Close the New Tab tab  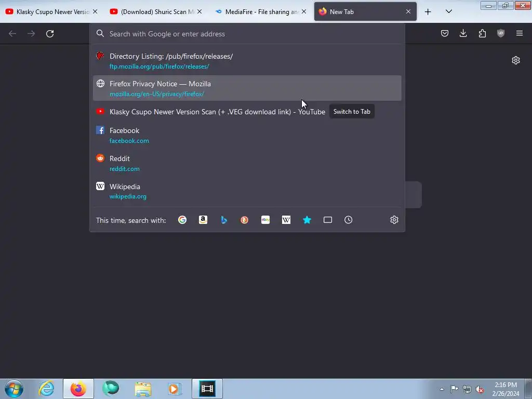[x=408, y=11]
